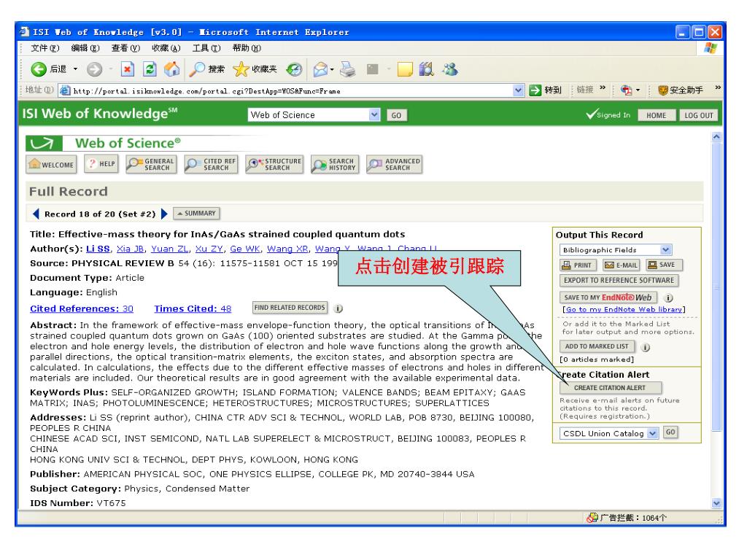Click Add to Marked List button
This screenshot has height=560, width=747.
597,346
